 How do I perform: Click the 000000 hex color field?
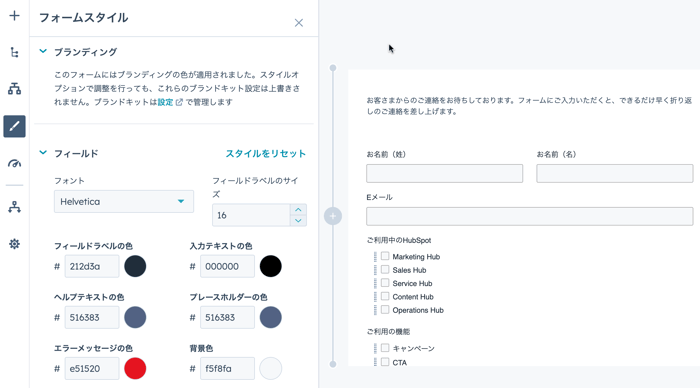(227, 266)
